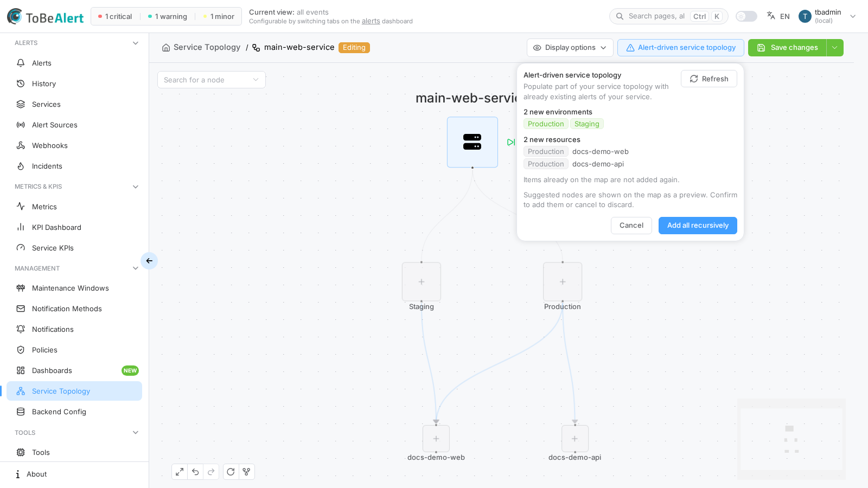
Task: Collapse the sidebar with the arrow button
Action: 149,261
